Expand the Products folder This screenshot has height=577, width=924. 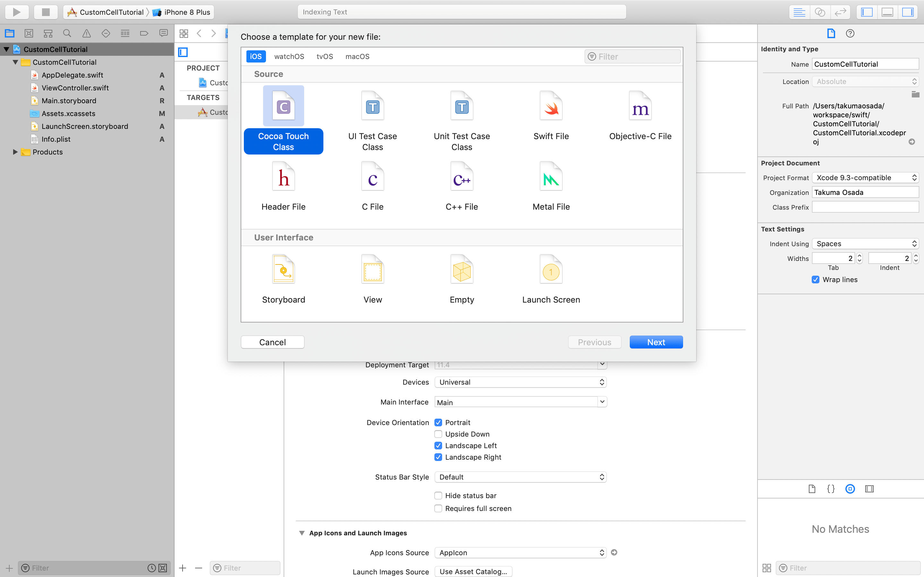click(x=15, y=152)
